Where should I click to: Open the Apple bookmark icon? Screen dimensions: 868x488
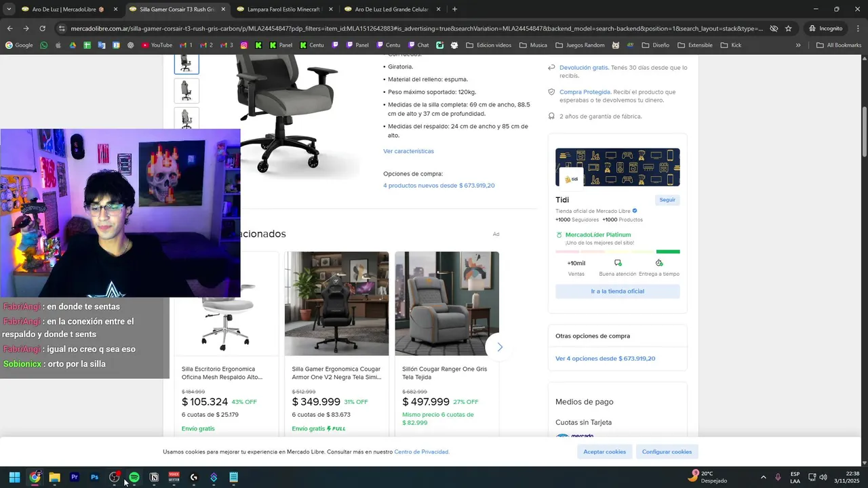[x=58, y=45]
